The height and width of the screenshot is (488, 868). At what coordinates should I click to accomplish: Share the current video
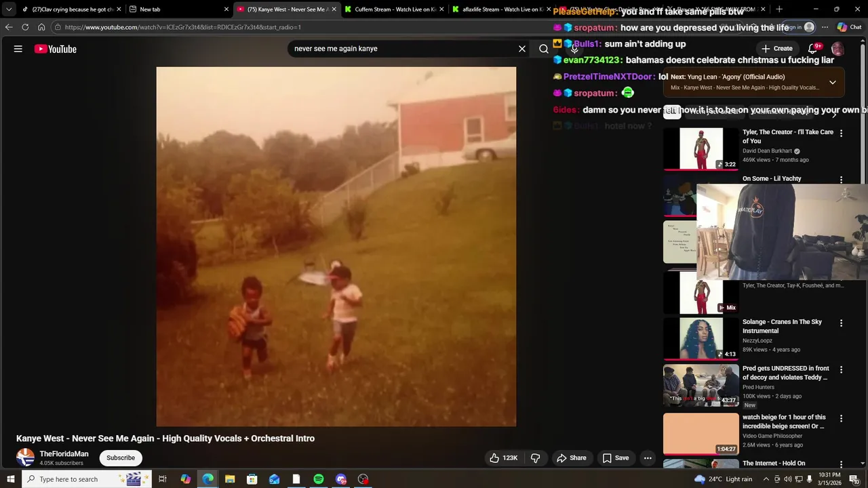pos(572,458)
